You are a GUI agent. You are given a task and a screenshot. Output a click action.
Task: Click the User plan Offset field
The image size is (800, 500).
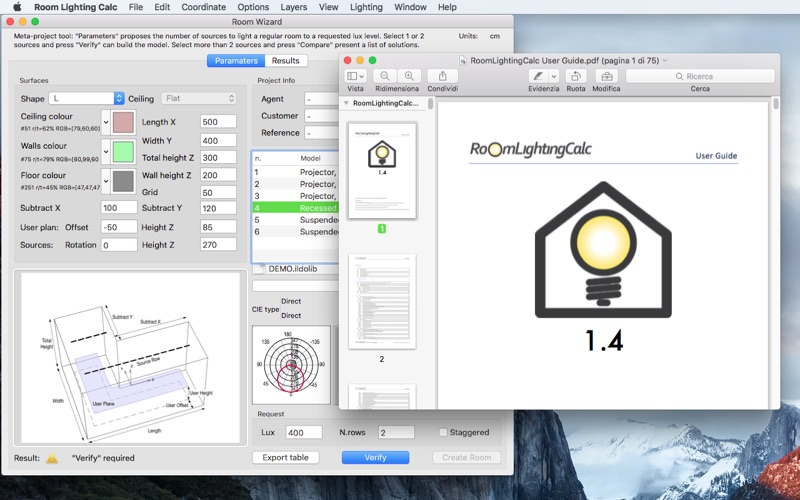(x=119, y=227)
